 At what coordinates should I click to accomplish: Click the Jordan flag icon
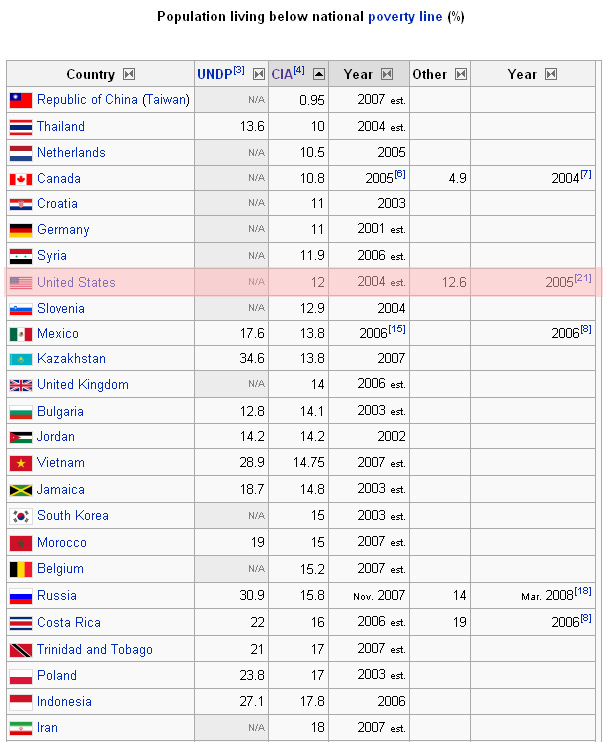coord(21,437)
